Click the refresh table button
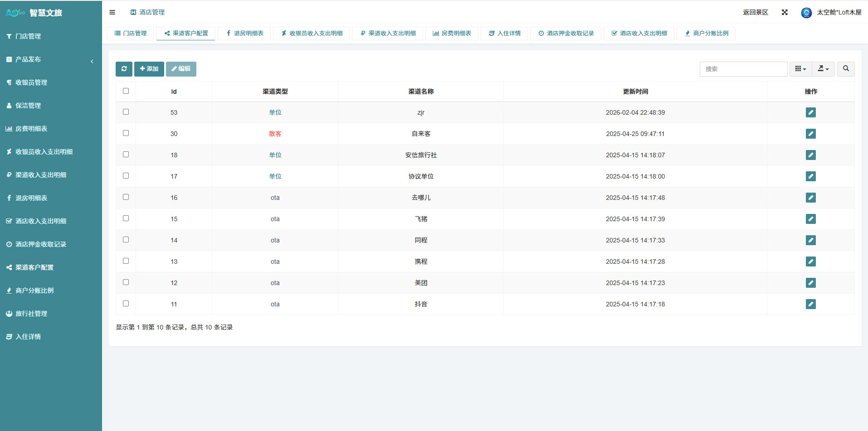 coord(124,69)
